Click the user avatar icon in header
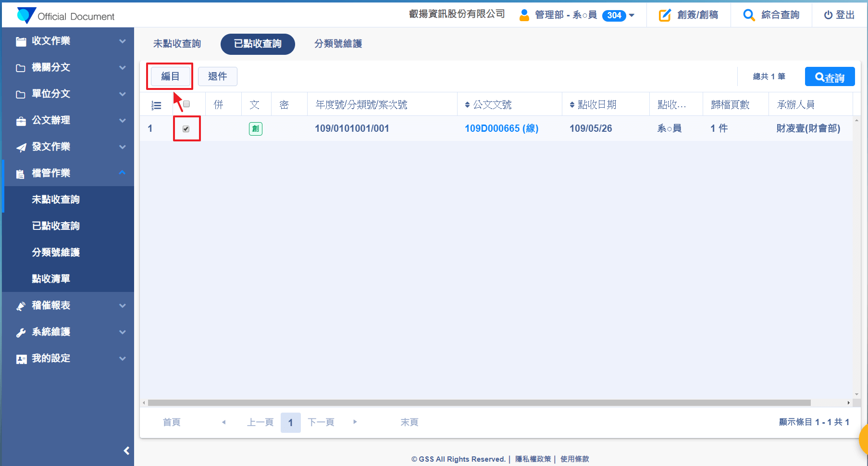This screenshot has width=868, height=466. (524, 15)
